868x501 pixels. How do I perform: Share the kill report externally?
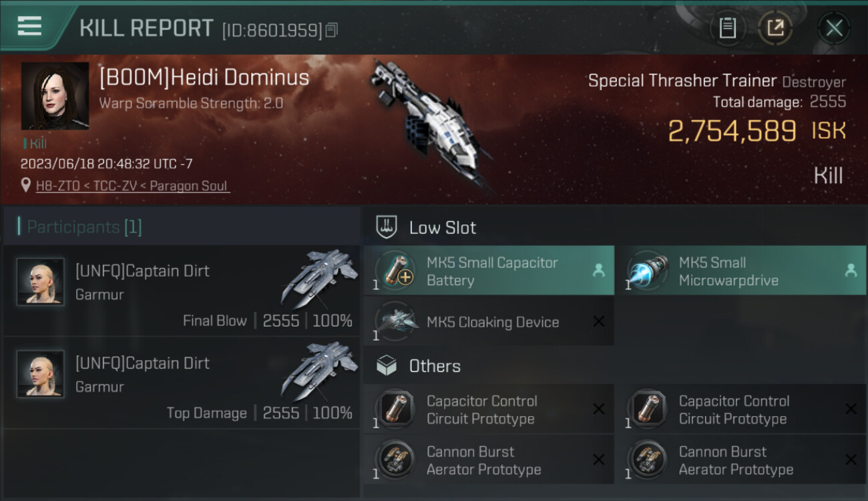[x=775, y=28]
